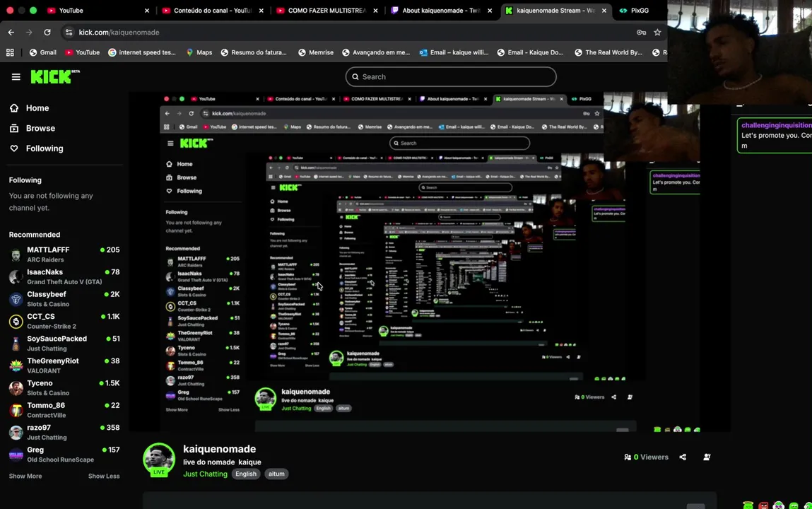Open the Just Chatting category link

click(x=205, y=474)
